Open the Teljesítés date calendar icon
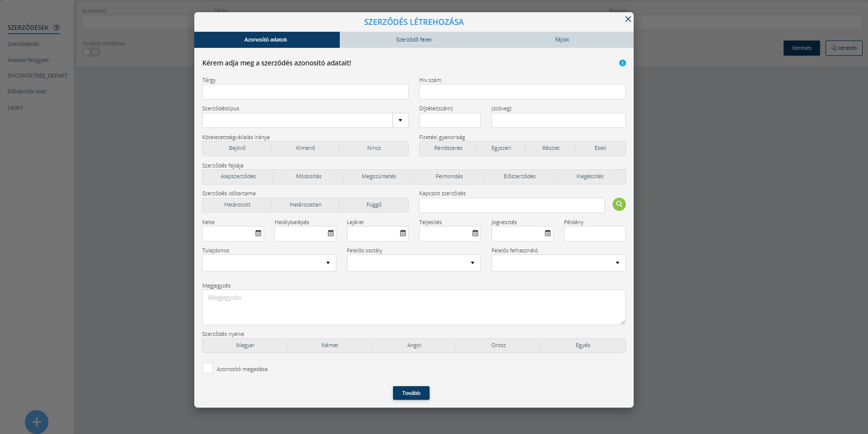Viewport: 868px width, 434px height. 475,233
